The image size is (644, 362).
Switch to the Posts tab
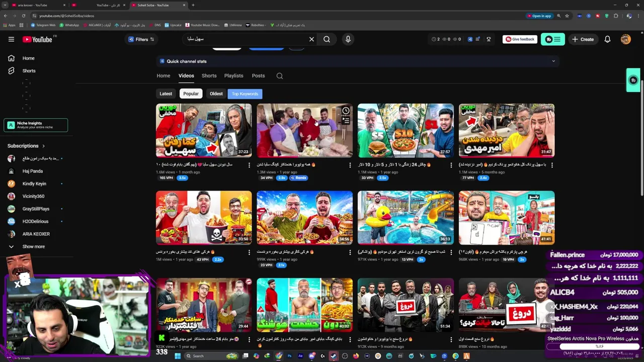258,76
